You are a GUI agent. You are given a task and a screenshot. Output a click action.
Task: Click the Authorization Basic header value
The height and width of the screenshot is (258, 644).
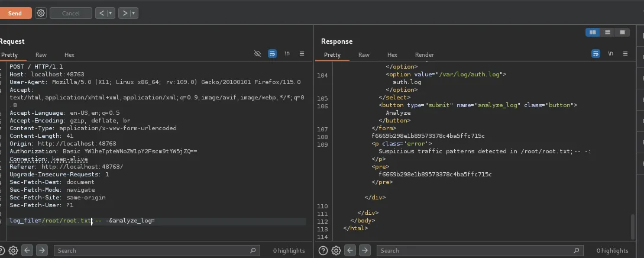(x=130, y=151)
